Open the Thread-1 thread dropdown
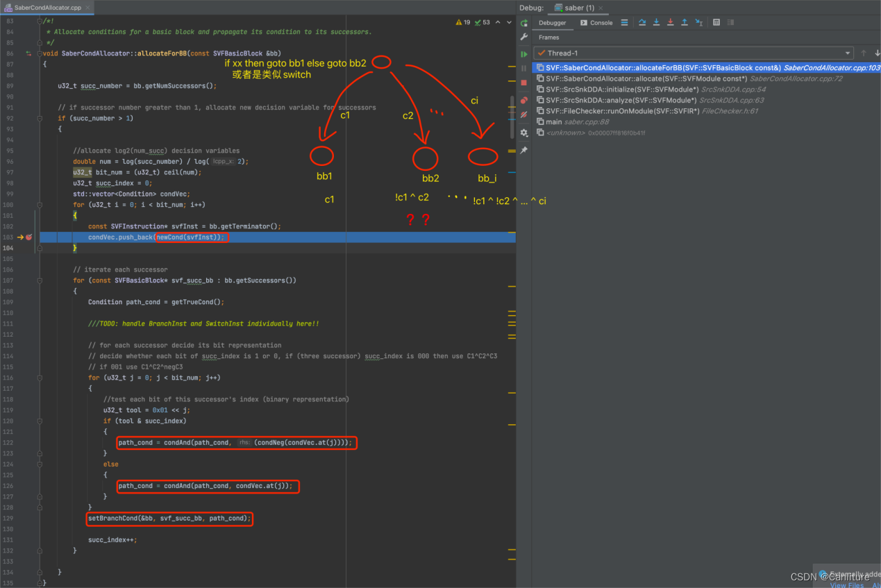The image size is (881, 588). point(694,53)
